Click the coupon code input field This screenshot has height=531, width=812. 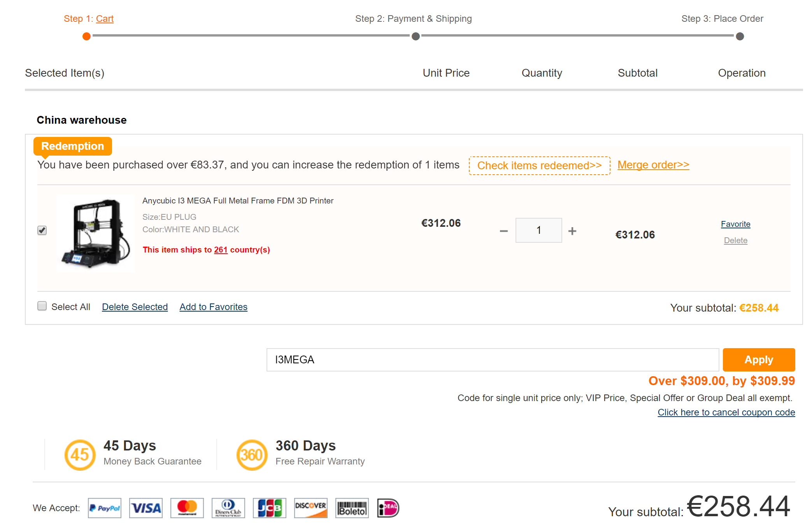click(493, 359)
